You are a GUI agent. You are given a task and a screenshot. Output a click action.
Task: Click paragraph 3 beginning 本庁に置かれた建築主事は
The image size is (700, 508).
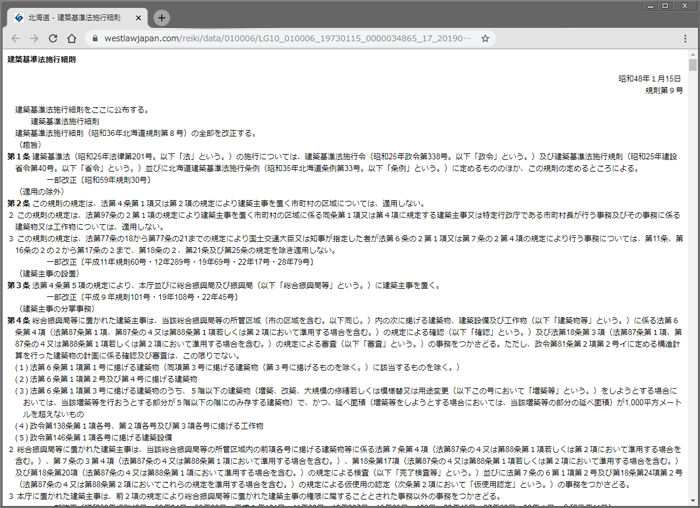pos(254,496)
